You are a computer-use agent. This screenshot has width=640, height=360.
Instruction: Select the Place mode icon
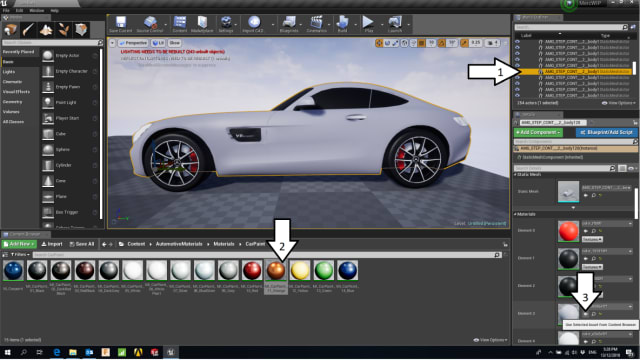10,30
